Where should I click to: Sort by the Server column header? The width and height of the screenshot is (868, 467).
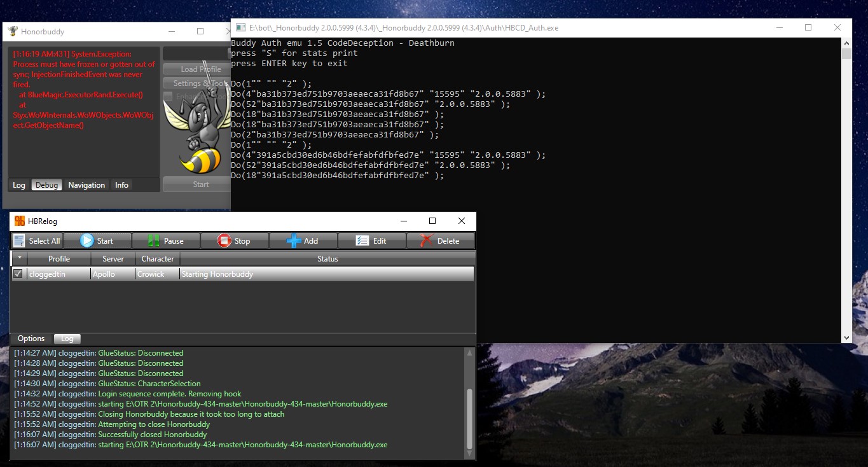pos(113,259)
